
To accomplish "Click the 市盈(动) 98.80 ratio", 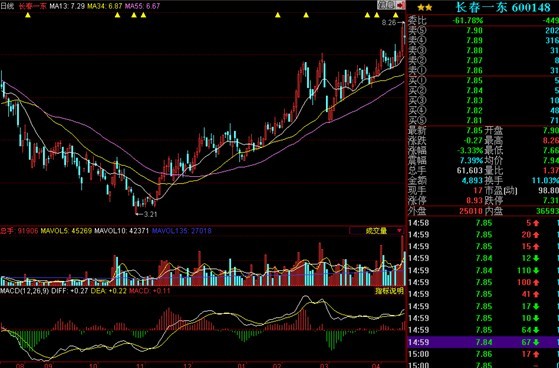I will point(549,191).
